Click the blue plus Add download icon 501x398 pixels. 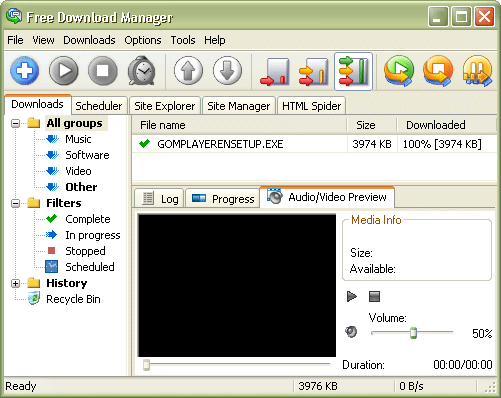24,71
